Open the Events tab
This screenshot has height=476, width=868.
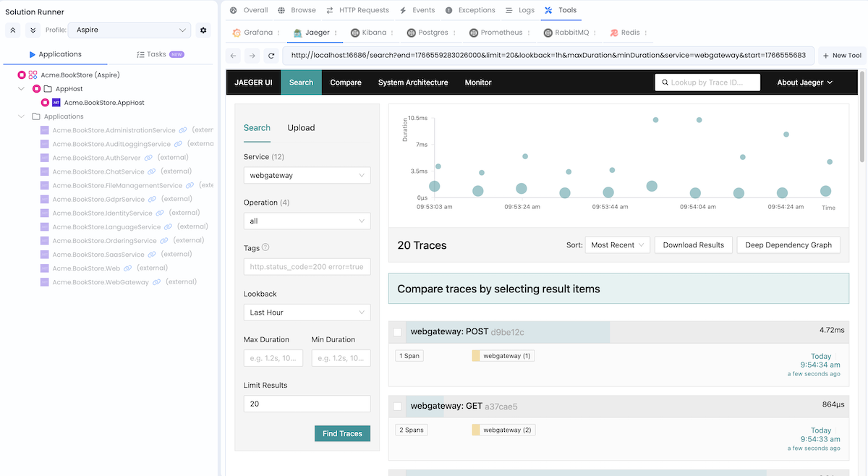417,10
